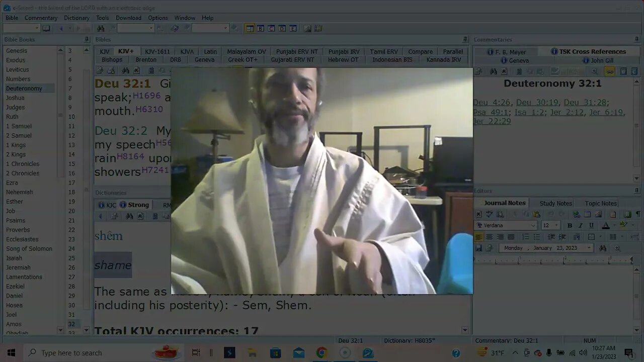Pin the Bible Books panel
This screenshot has width=644, height=362.
(87, 39)
